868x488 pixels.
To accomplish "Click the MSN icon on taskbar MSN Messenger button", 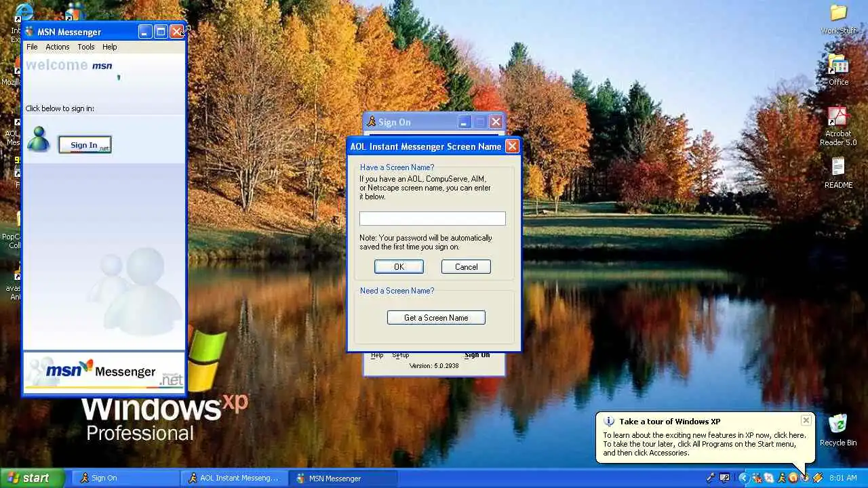I will (x=301, y=478).
